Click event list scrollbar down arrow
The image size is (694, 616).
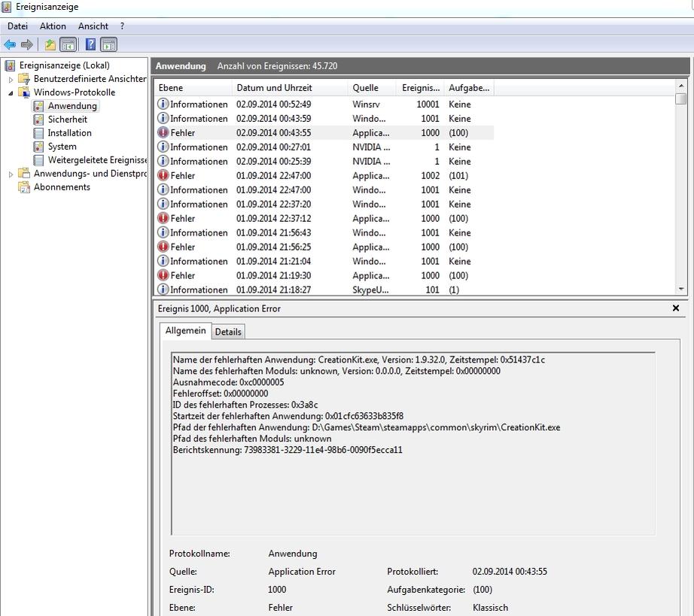tap(681, 289)
